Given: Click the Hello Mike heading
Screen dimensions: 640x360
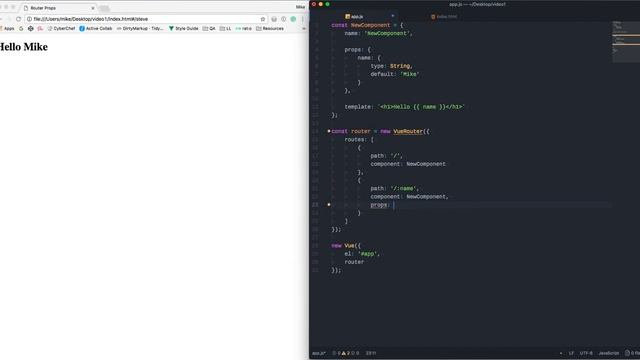Looking at the screenshot, I should tap(24, 47).
